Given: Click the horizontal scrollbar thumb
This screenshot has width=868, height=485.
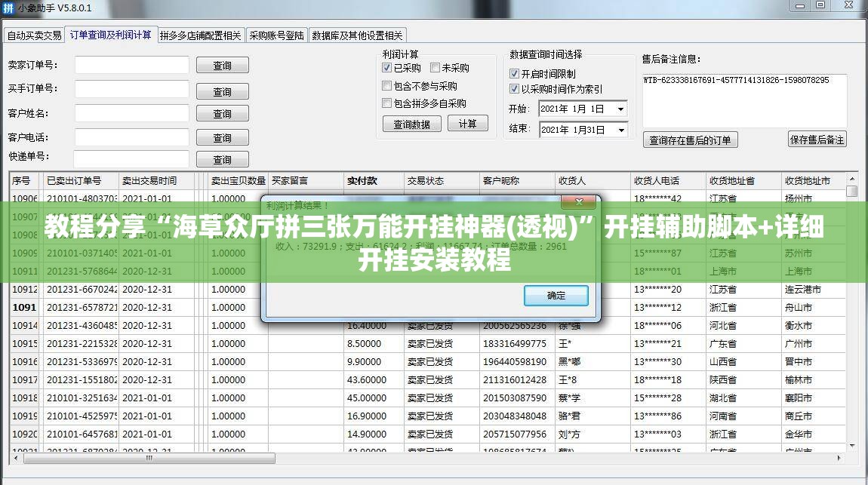Looking at the screenshot, I should [149, 458].
